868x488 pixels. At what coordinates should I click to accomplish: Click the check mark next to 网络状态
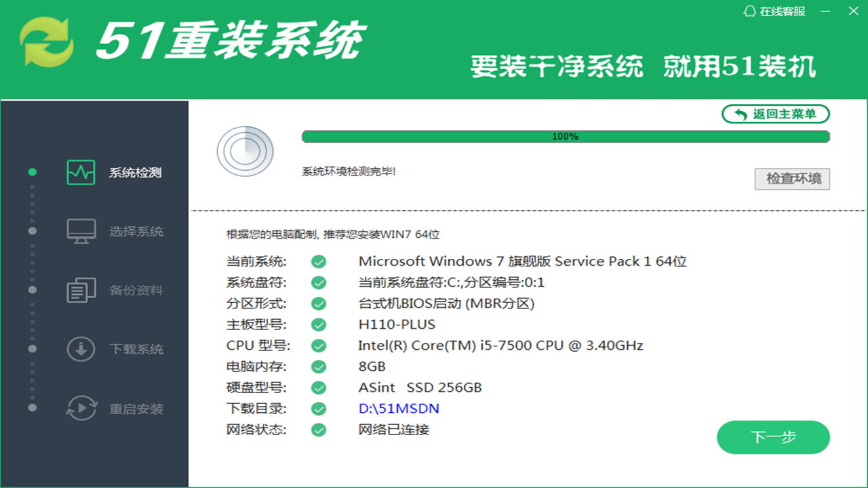click(x=318, y=430)
